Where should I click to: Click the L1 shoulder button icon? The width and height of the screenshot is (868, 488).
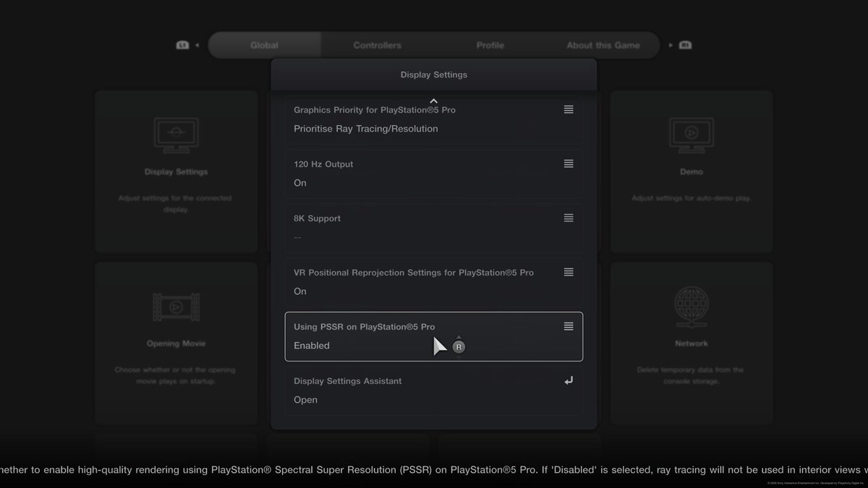point(182,45)
